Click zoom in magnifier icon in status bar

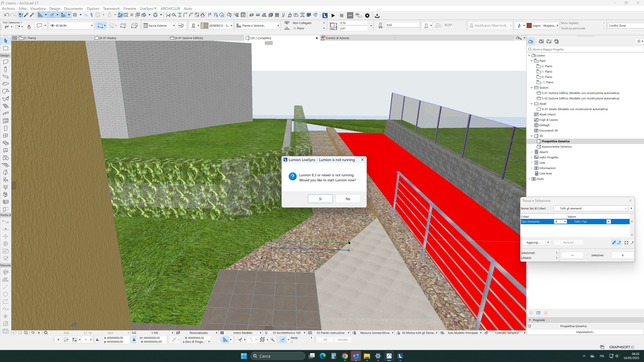click(26, 333)
